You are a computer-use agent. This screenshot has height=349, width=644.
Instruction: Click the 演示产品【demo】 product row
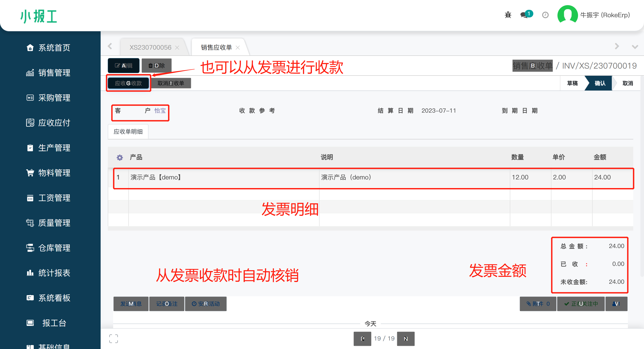155,177
